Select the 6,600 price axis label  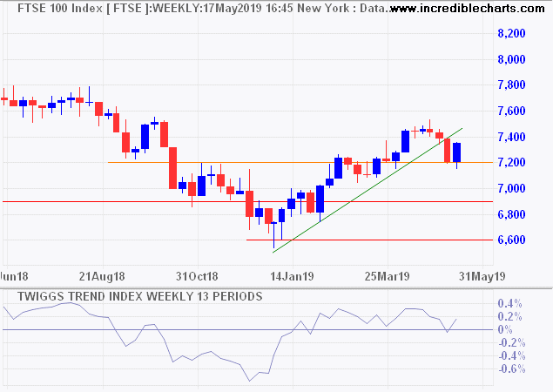[x=511, y=240]
